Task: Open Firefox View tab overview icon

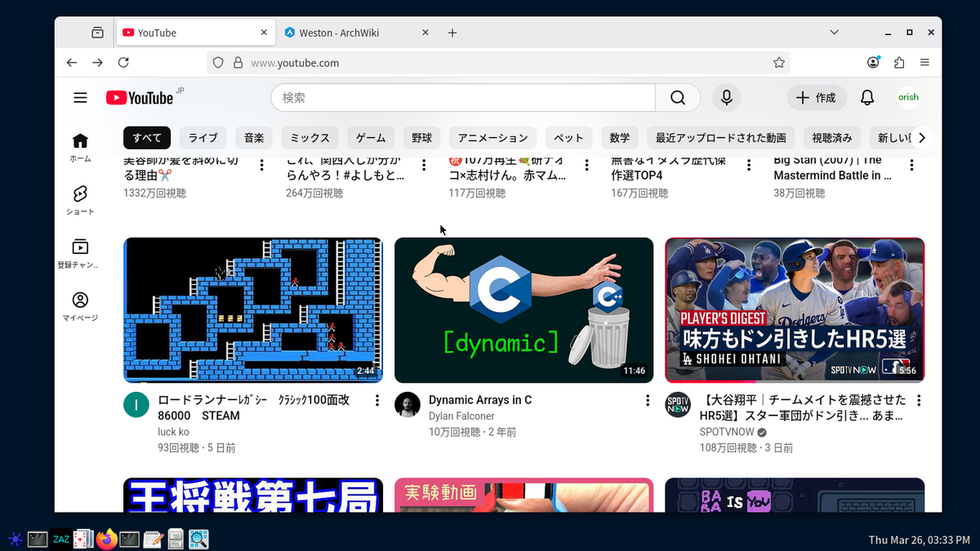Action: (x=97, y=33)
